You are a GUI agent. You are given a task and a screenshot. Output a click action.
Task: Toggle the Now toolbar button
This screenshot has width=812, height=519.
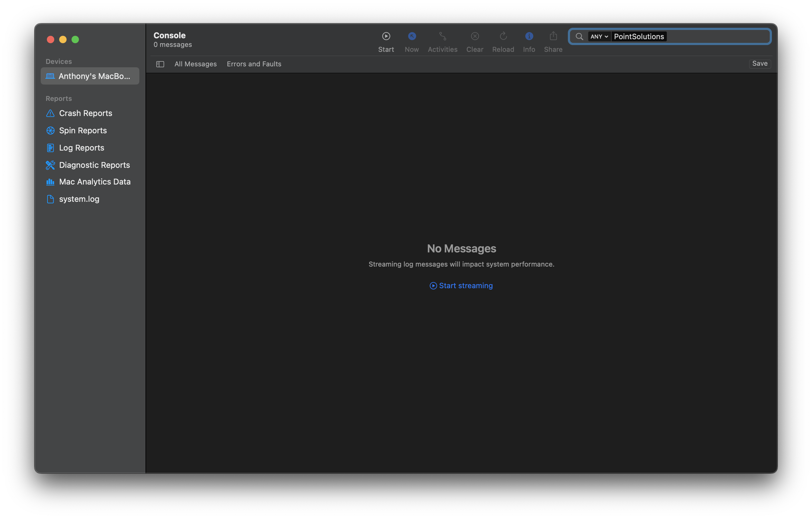tap(412, 36)
